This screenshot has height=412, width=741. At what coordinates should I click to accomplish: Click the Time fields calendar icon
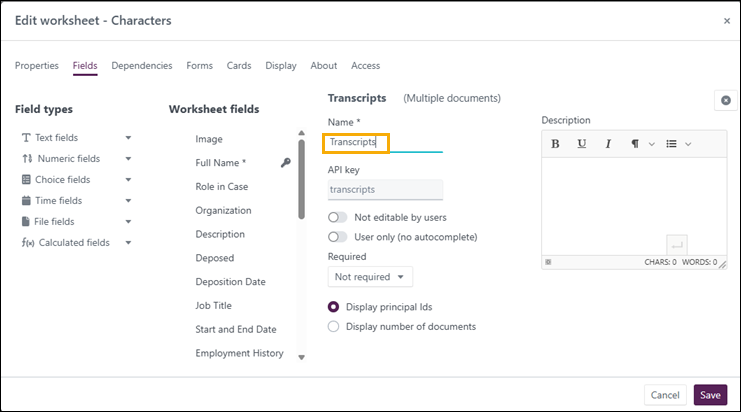(26, 200)
